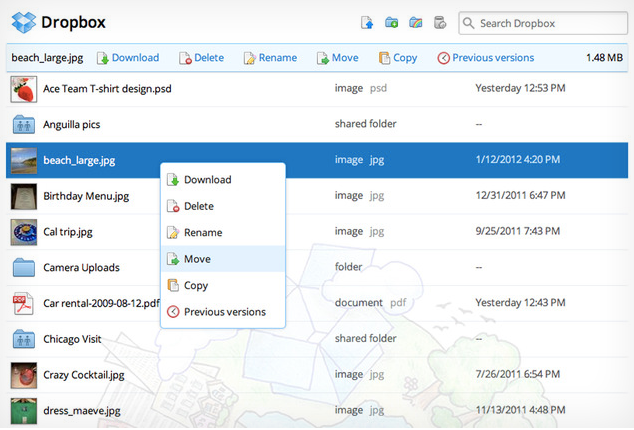This screenshot has height=430, width=634.
Task: Choose Copy from the context menu
Action: click(196, 285)
